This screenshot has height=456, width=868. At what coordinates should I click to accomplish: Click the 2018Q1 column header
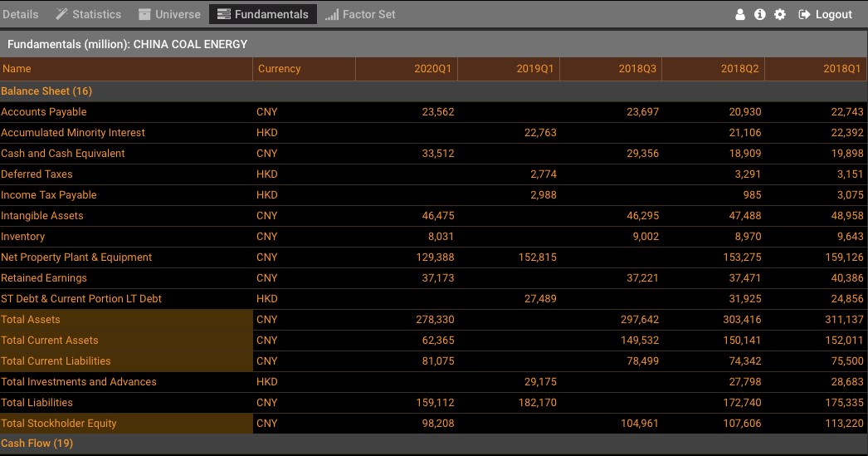(x=816, y=69)
